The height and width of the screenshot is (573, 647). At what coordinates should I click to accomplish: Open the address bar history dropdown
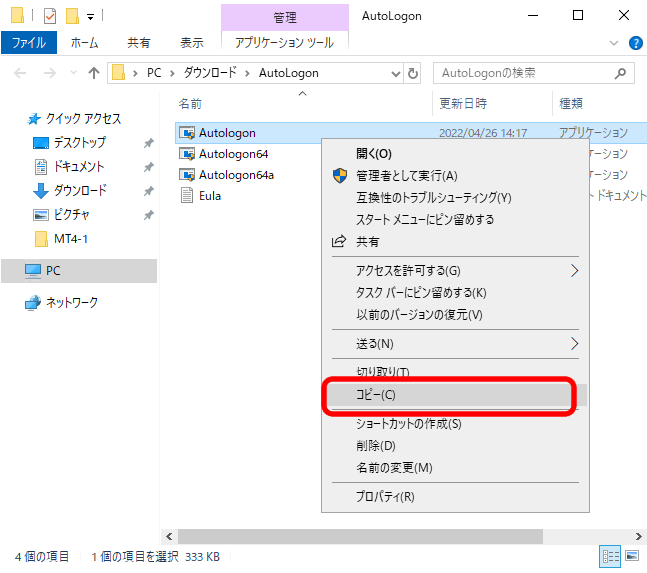(x=396, y=73)
